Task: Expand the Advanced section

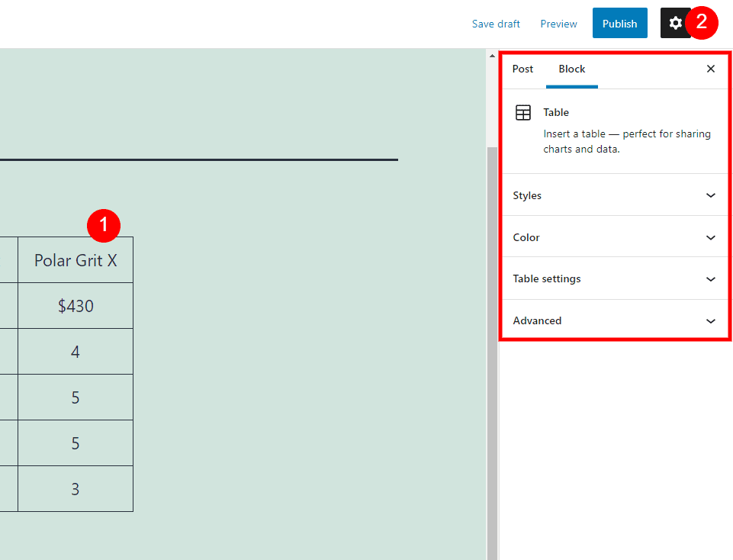Action: pyautogui.click(x=614, y=320)
